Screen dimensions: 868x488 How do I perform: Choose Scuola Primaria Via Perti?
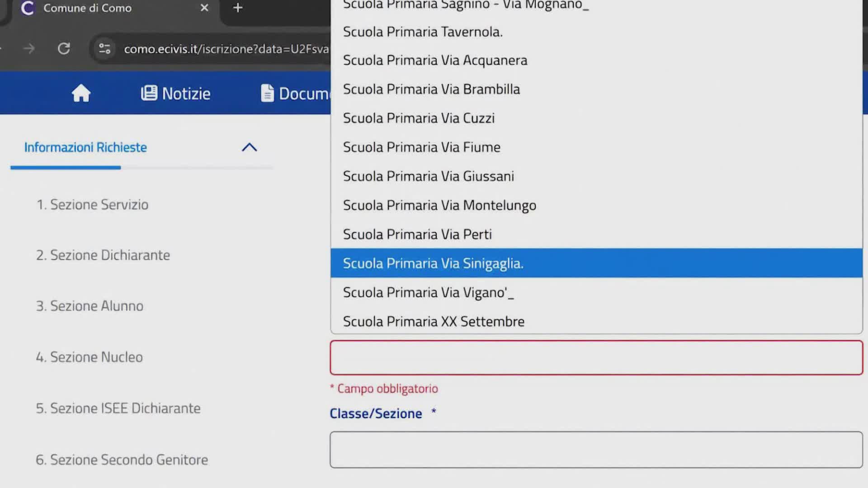(x=597, y=234)
